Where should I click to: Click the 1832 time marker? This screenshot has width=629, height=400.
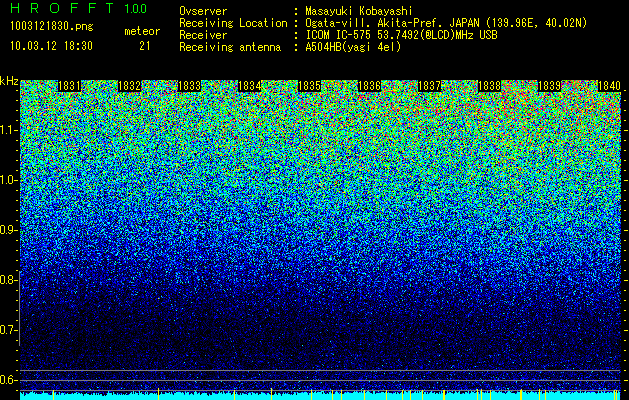(x=129, y=86)
